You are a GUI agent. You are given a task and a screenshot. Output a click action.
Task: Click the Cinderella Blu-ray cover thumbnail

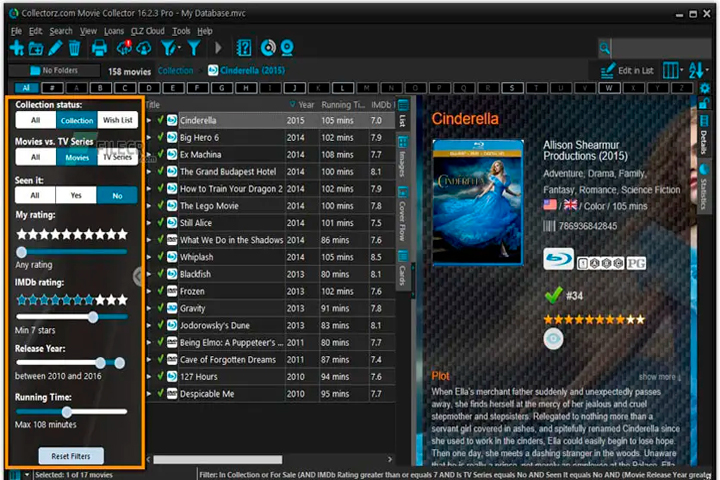pos(478,203)
